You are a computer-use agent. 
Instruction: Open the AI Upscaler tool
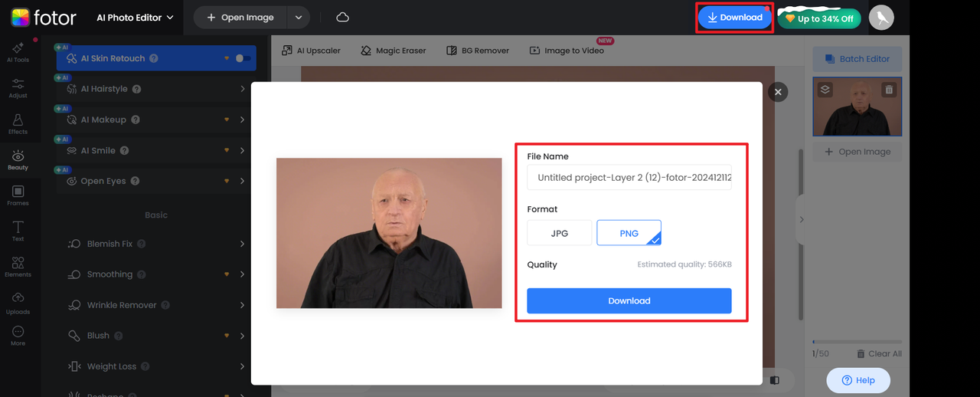click(311, 51)
